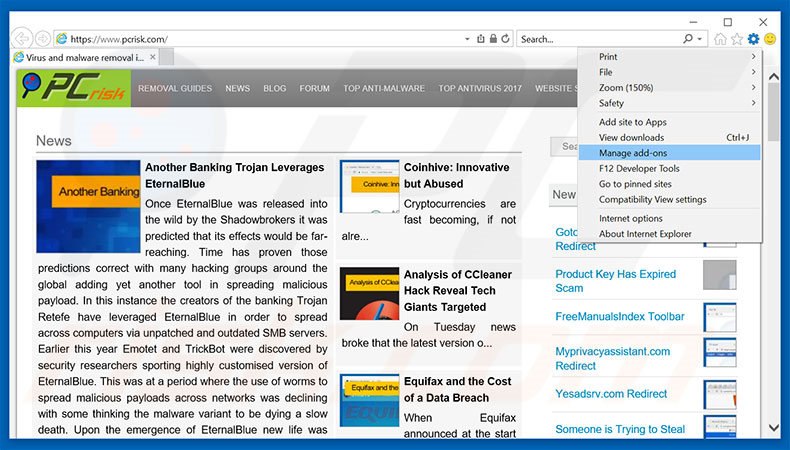The height and width of the screenshot is (450, 790).
Task: Click the smiley feedback icon
Action: [770, 39]
